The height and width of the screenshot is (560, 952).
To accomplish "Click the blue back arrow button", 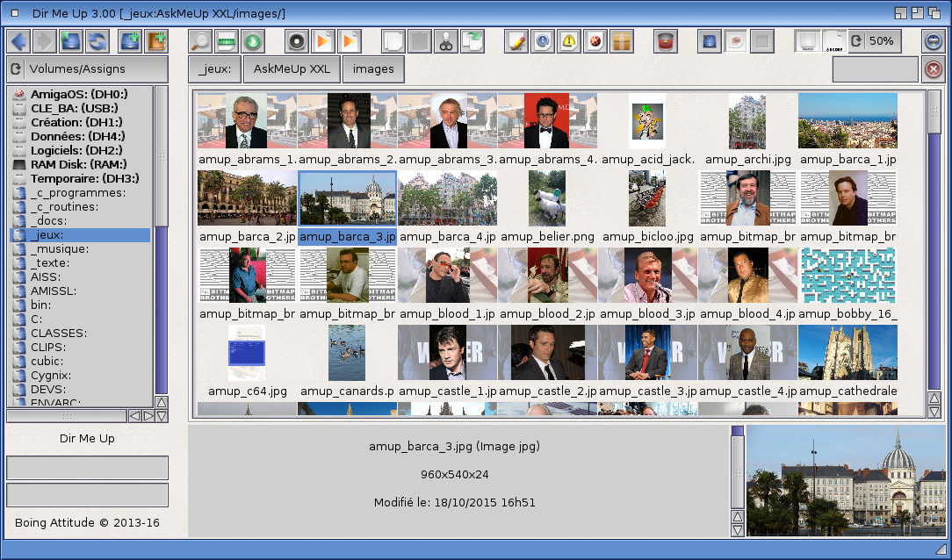I will click(x=18, y=41).
